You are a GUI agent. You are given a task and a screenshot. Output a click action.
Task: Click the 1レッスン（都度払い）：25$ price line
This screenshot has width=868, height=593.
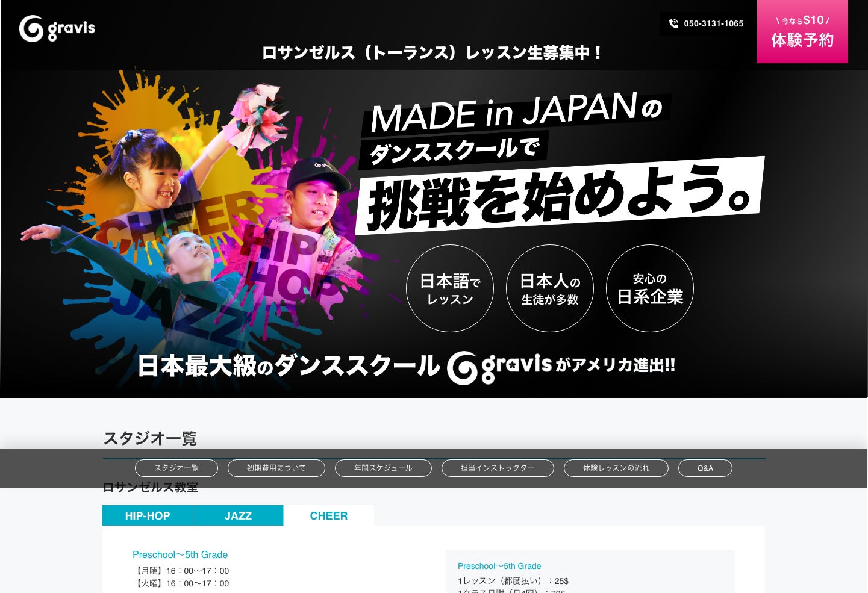[513, 581]
